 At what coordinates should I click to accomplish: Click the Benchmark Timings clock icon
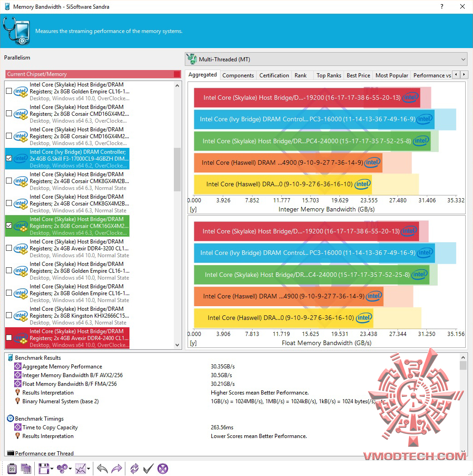click(x=11, y=418)
